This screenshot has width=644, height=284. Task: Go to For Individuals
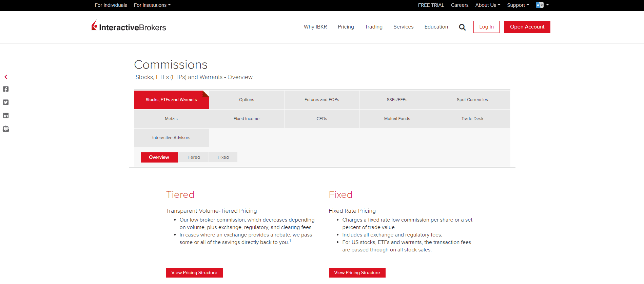(111, 5)
